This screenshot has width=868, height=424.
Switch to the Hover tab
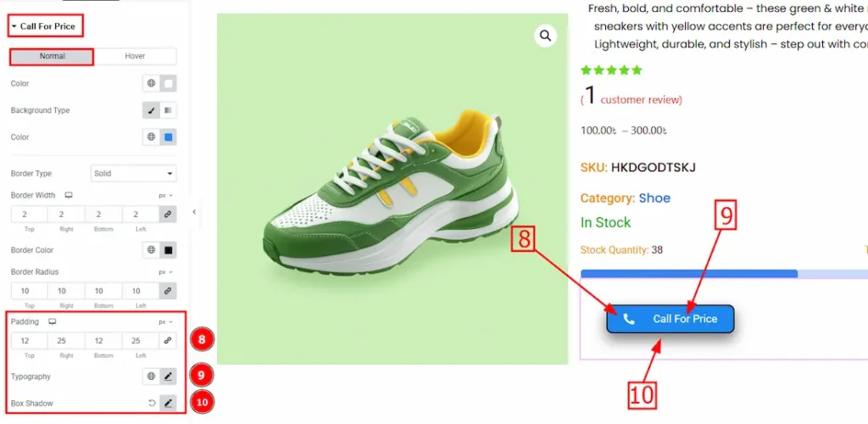point(135,57)
